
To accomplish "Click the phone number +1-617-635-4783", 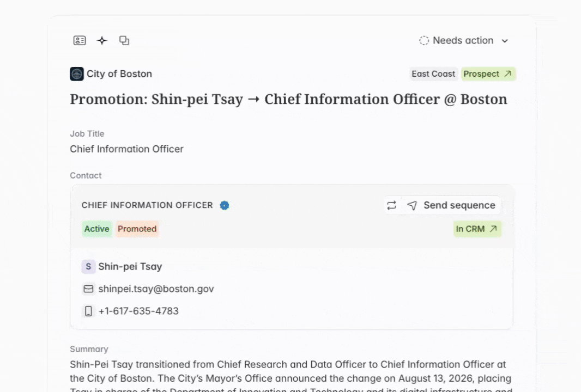I will 138,311.
